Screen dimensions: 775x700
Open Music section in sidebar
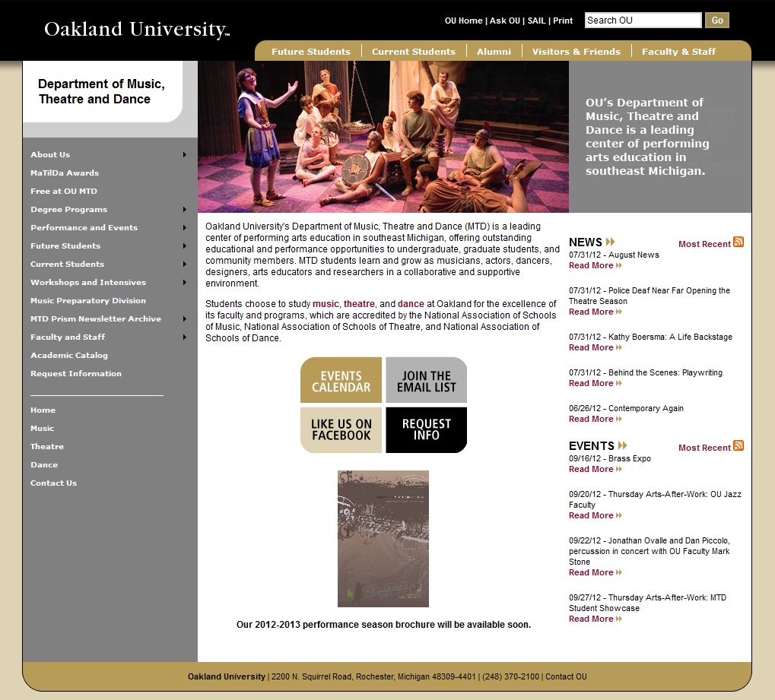pyautogui.click(x=42, y=429)
